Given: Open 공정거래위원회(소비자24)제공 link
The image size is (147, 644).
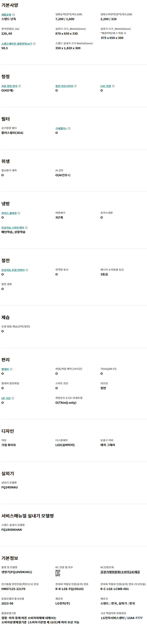Looking at the screenshot, I should (x=120, y=572).
